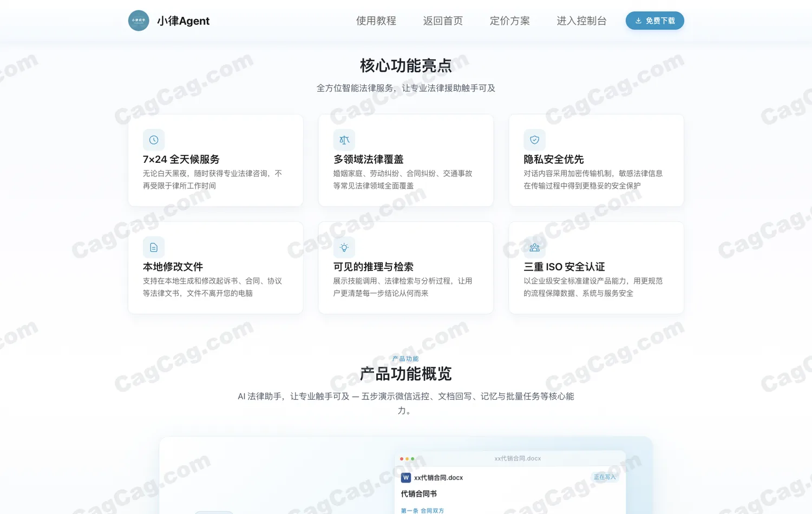Click the 产品功能概览 section title
812x514 pixels.
pos(406,373)
